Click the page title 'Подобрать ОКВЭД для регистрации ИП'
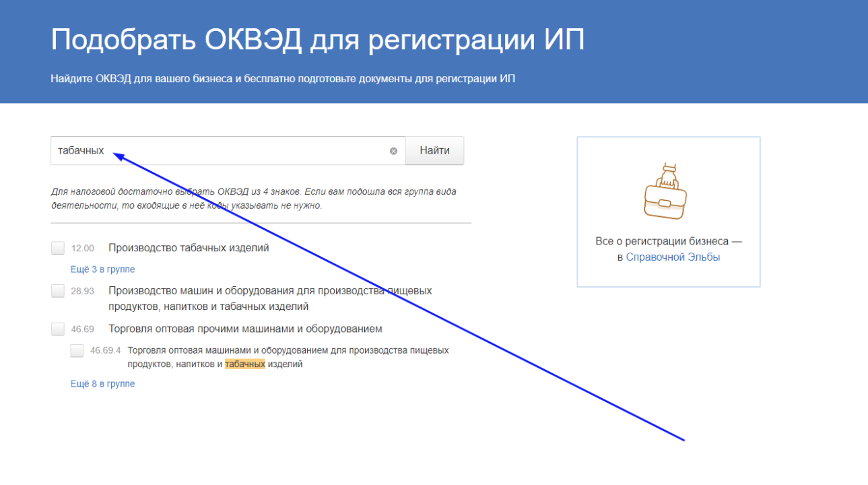Viewport: 868px width, 485px height. pos(317,40)
